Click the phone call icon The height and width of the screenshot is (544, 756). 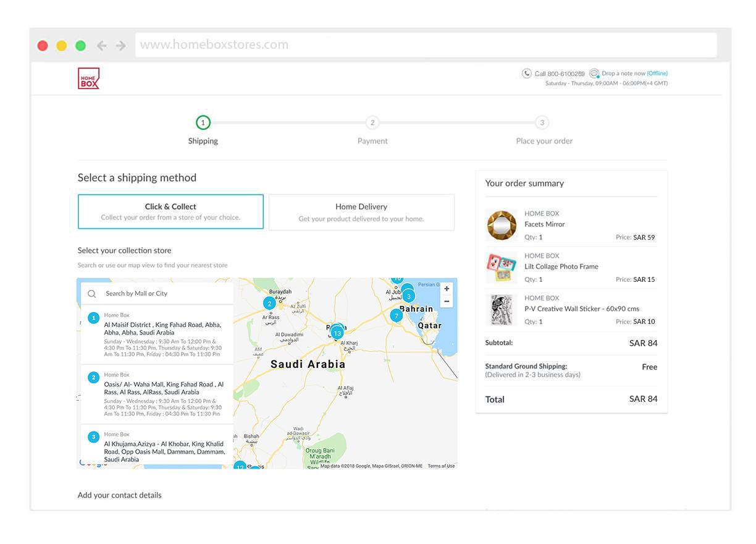(527, 74)
